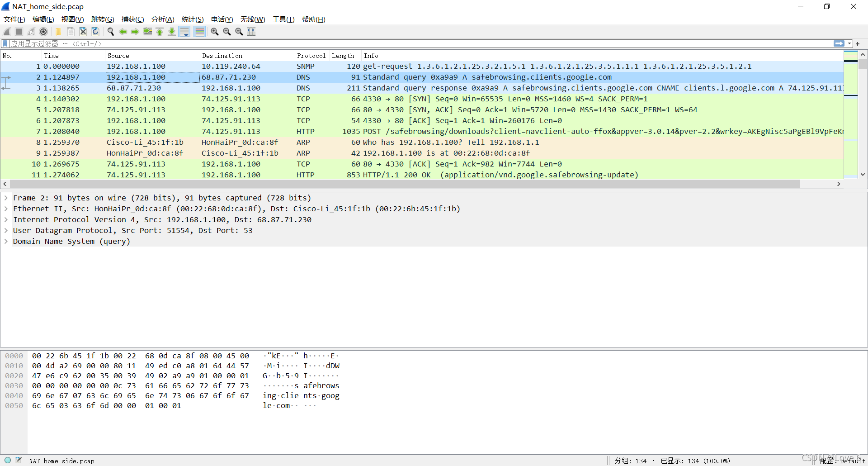This screenshot has width=868, height=466.
Task: Open the 文件(F) menu
Action: click(x=14, y=19)
